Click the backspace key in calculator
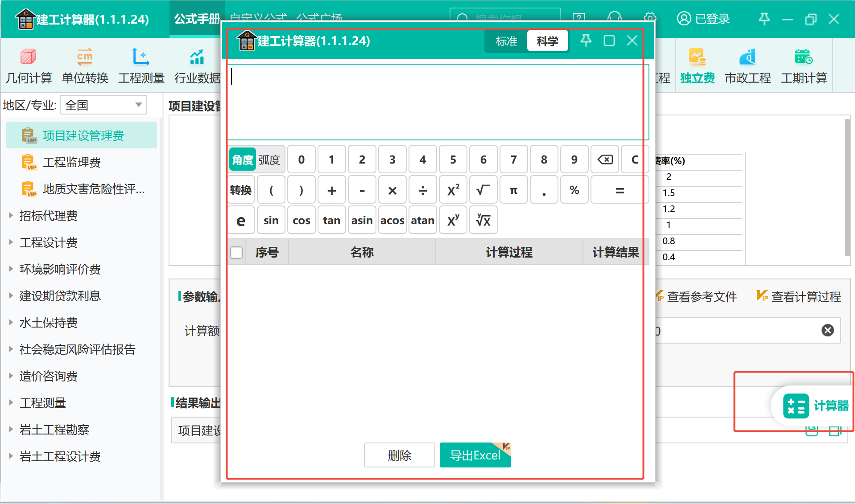The height and width of the screenshot is (504, 855). tap(605, 160)
